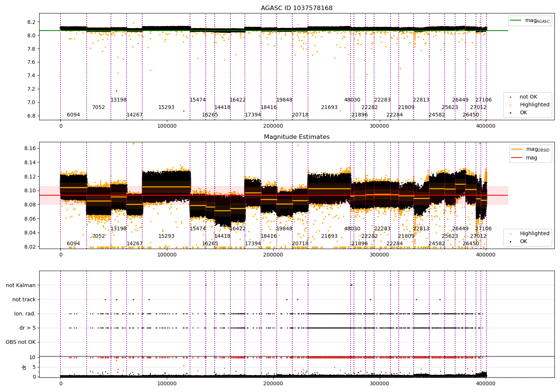Click the orange mag OBSID legend line

(x=517, y=149)
